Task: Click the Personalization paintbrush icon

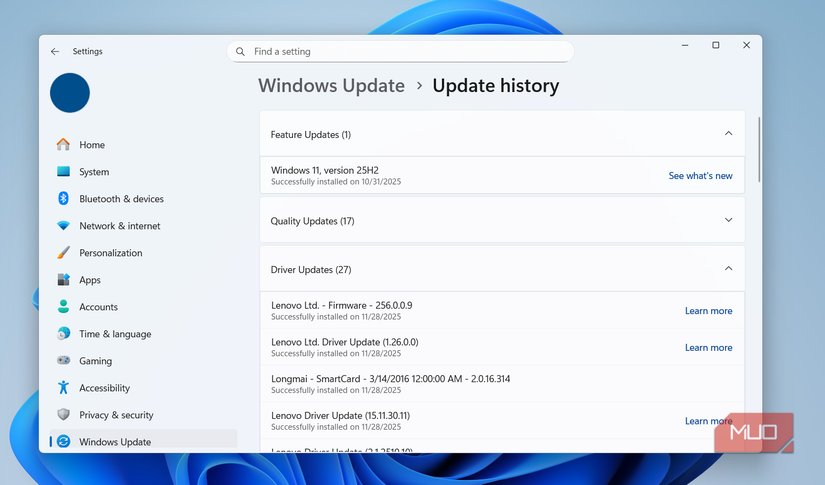Action: 63,252
